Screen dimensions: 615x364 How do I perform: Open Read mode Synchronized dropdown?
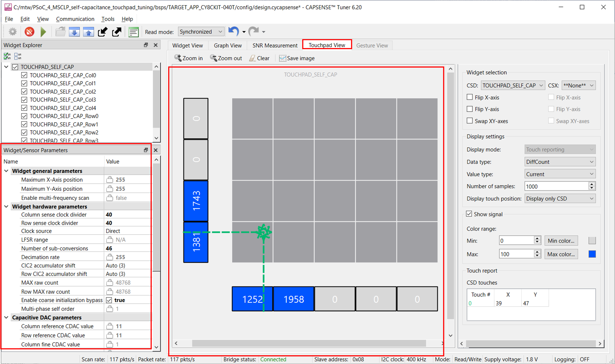[x=201, y=31]
